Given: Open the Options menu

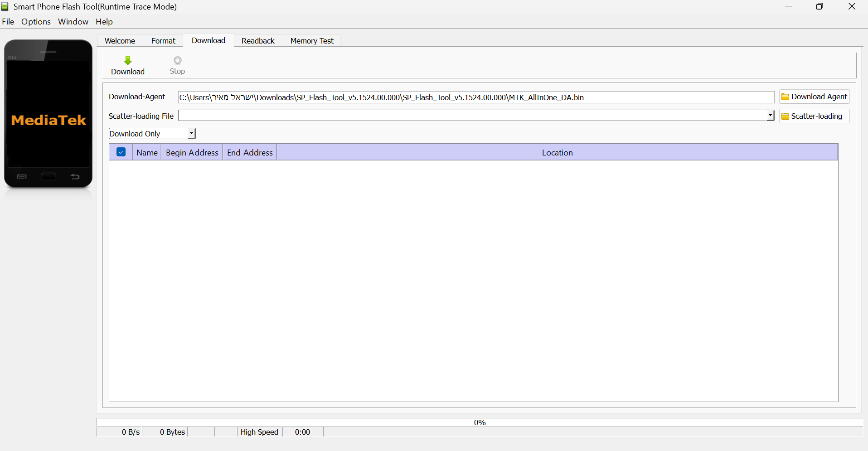Looking at the screenshot, I should point(36,22).
